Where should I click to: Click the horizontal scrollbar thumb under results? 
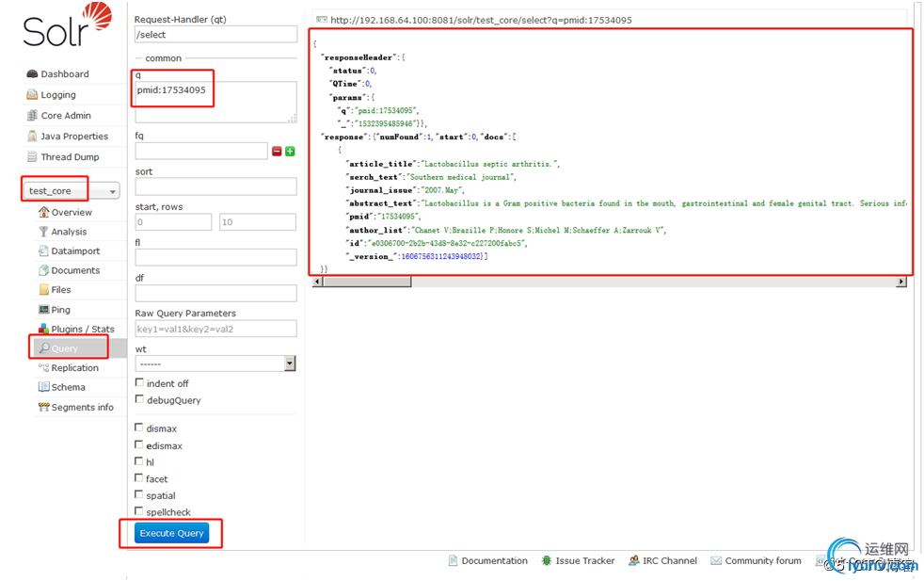pos(367,282)
